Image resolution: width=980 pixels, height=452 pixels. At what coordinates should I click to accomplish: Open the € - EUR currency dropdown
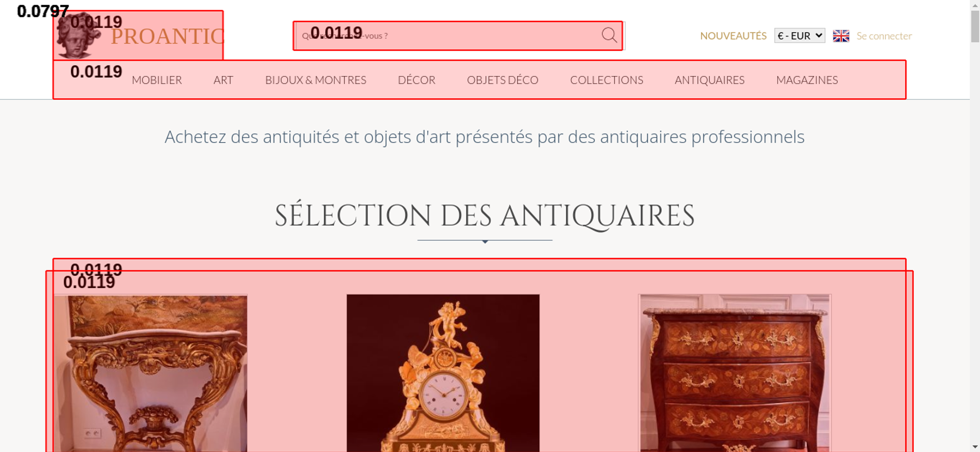[800, 36]
